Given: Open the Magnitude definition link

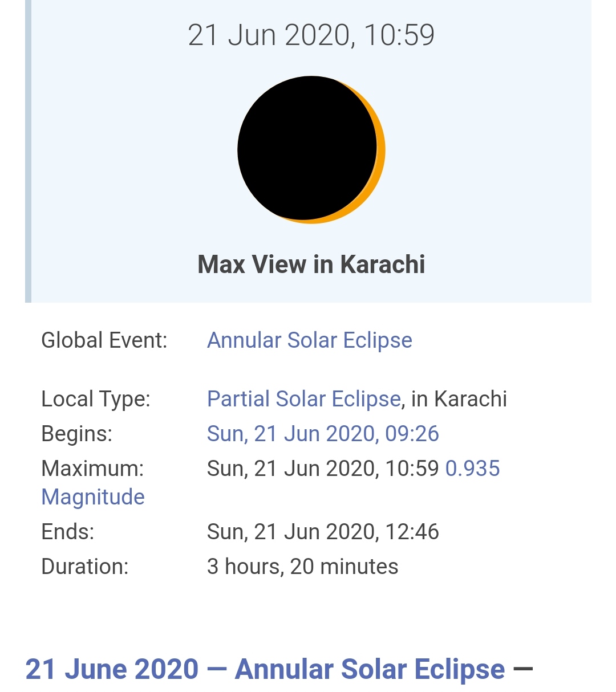Looking at the screenshot, I should (x=93, y=497).
